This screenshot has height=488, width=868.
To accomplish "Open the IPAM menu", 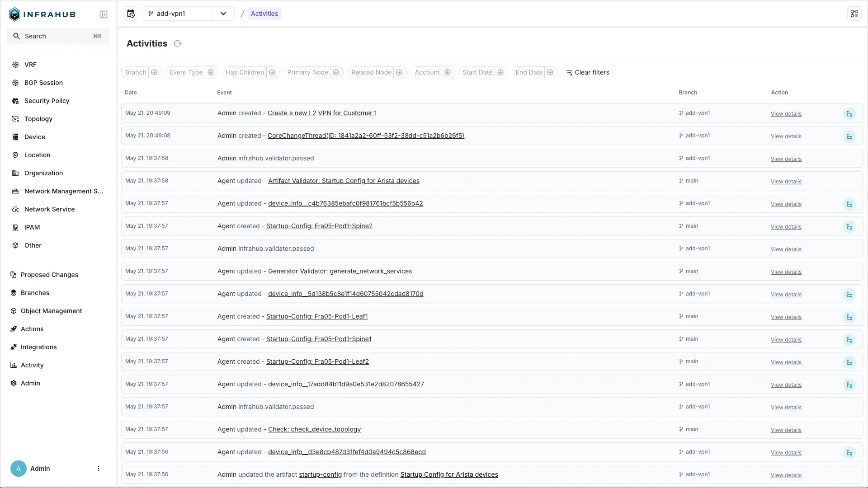I will click(58, 227).
